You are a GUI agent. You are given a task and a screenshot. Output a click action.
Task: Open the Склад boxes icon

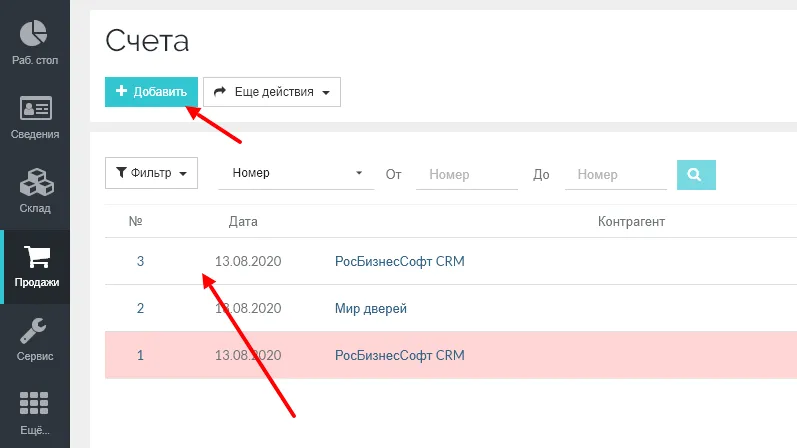pos(35,183)
